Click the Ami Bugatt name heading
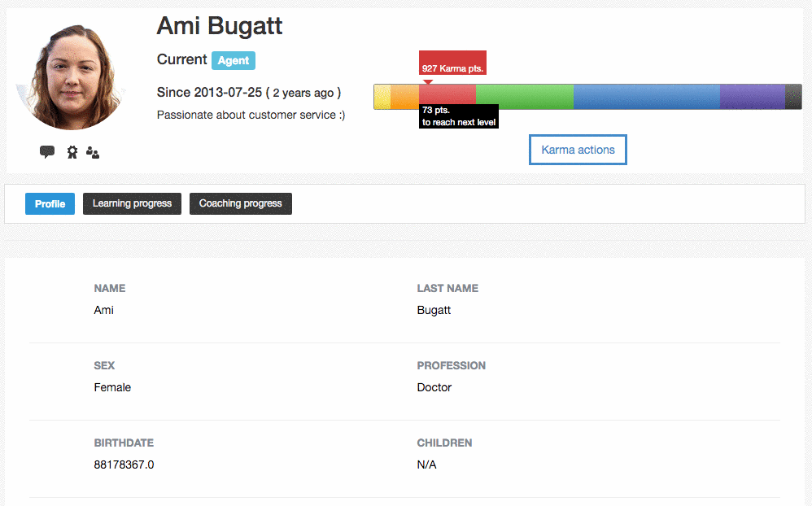The image size is (812, 506). (220, 26)
